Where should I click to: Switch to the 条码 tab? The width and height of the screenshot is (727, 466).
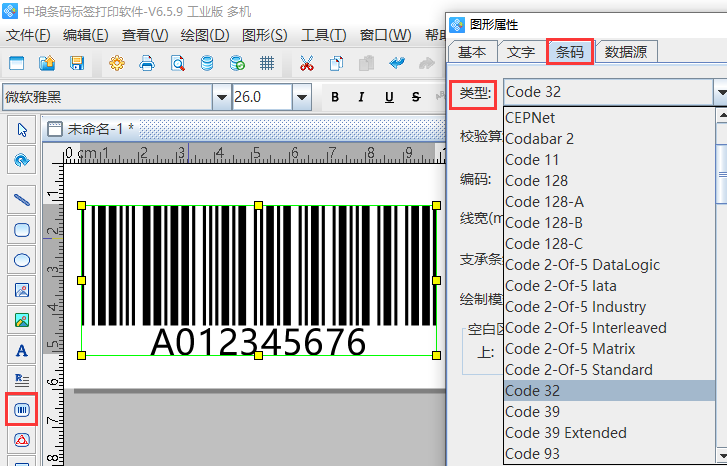pyautogui.click(x=570, y=51)
